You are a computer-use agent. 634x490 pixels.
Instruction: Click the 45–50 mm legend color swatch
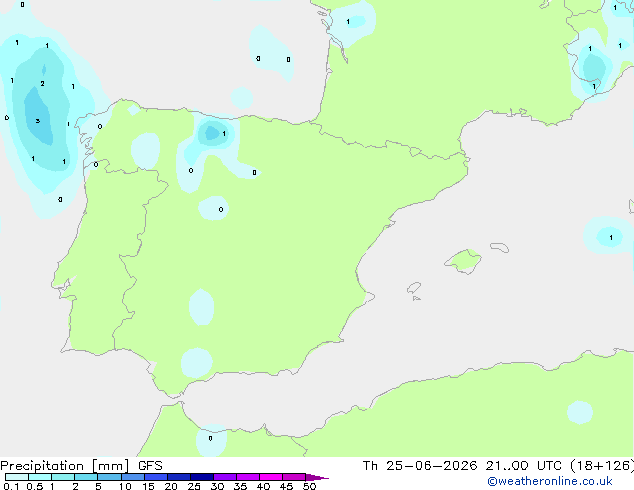coord(294,477)
